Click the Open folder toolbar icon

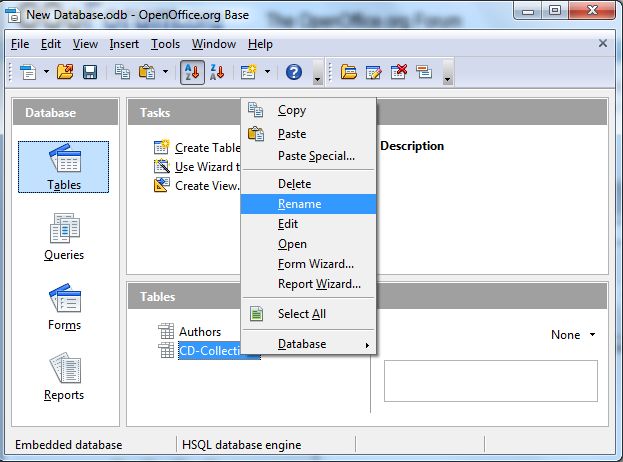66,72
